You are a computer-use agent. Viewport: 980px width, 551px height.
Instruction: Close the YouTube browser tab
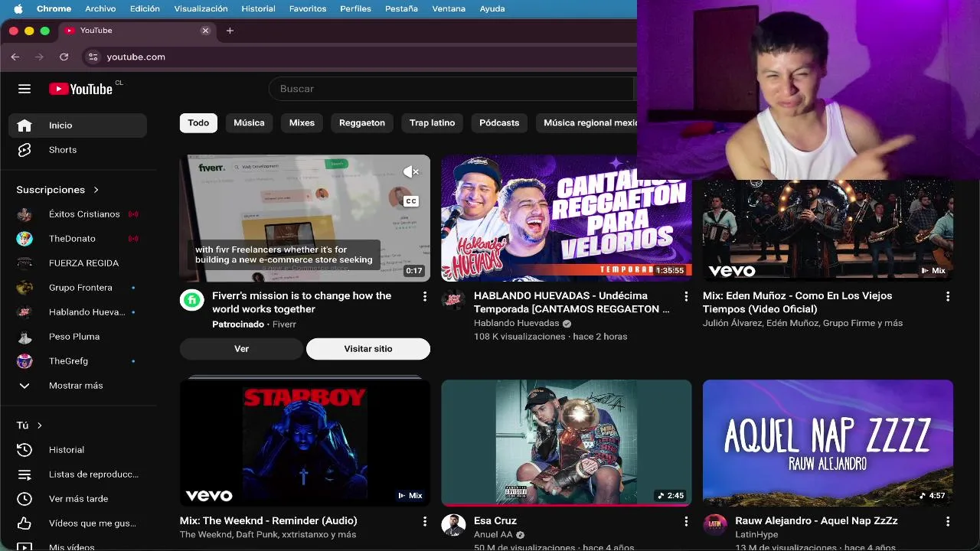pos(205,31)
